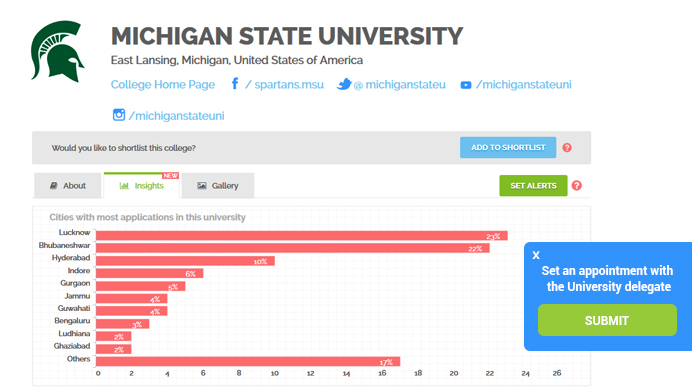Click the Michigan State Spartan helmet logo
The height and width of the screenshot is (392, 692).
(57, 51)
